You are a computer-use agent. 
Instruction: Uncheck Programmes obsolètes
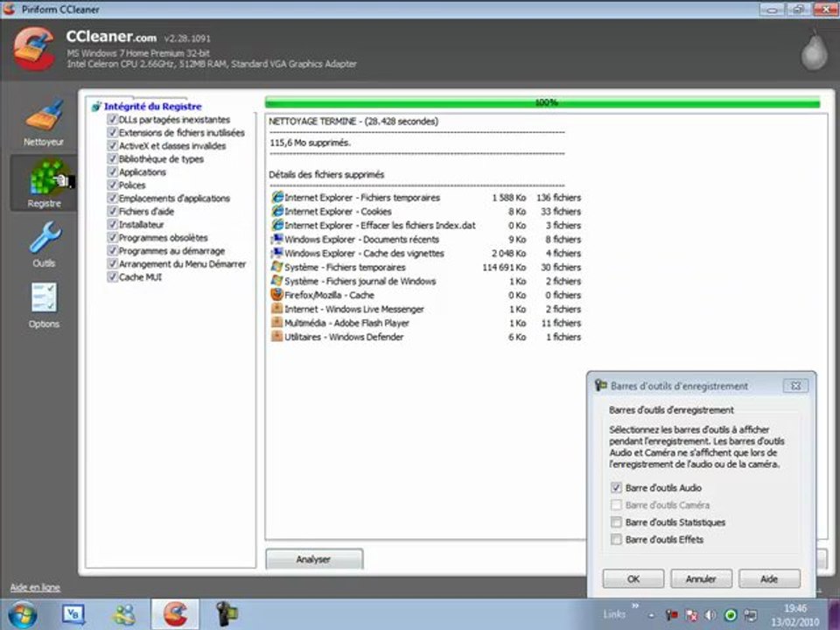click(112, 237)
